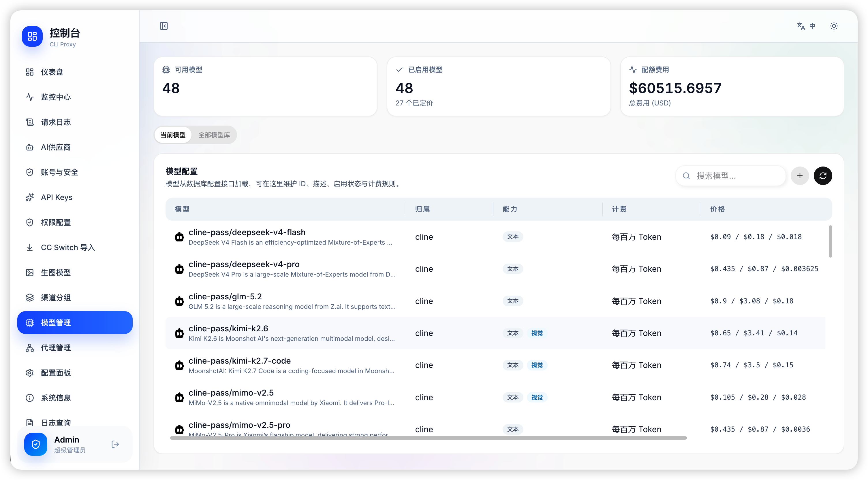Screen dimensions: 868x480
Task: Open cline-pass/mimo-v2.5 model name
Action: pos(231,393)
